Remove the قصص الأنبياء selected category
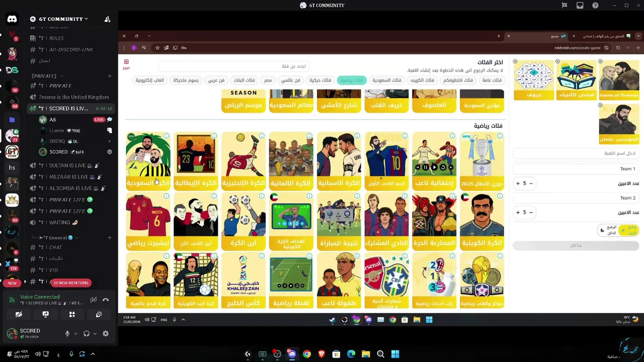 557,61
